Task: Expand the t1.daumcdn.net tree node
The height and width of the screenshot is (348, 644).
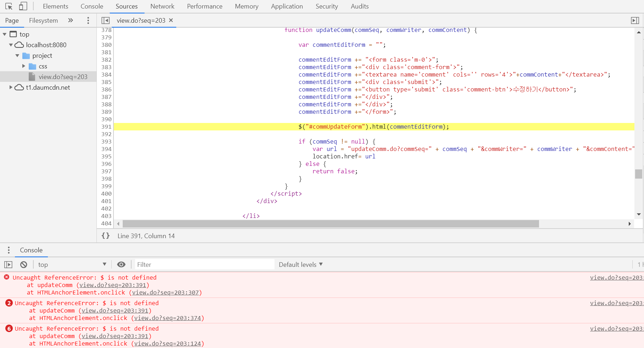Action: (11, 88)
